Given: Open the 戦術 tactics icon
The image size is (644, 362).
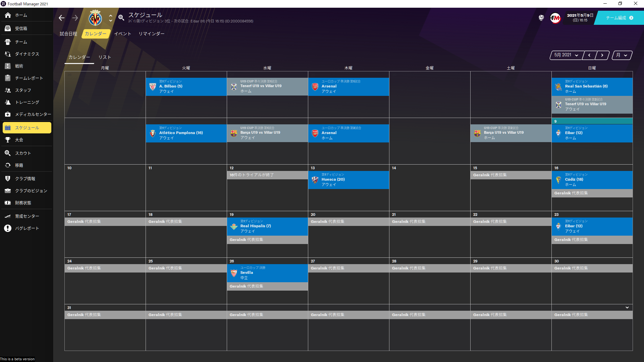Looking at the screenshot, I should (8, 66).
